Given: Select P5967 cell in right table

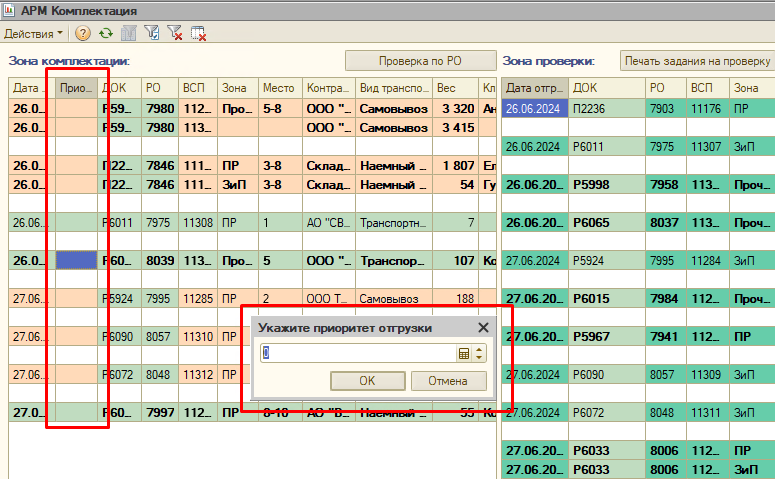Looking at the screenshot, I should click(x=606, y=337).
